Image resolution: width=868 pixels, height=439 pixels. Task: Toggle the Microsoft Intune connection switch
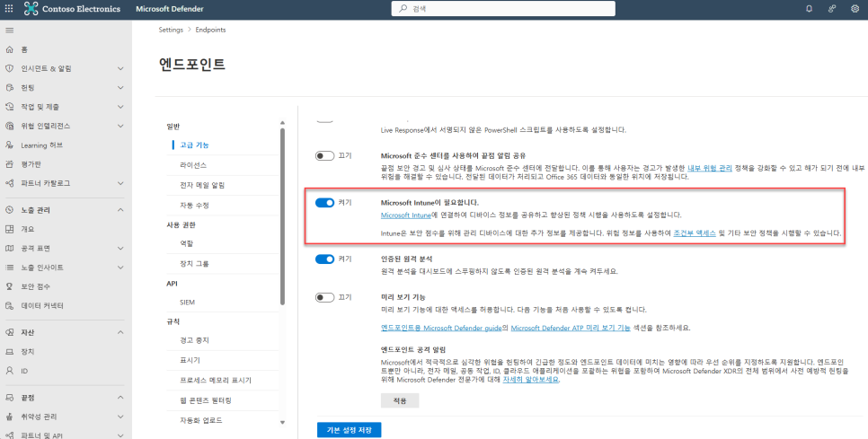[x=325, y=203]
